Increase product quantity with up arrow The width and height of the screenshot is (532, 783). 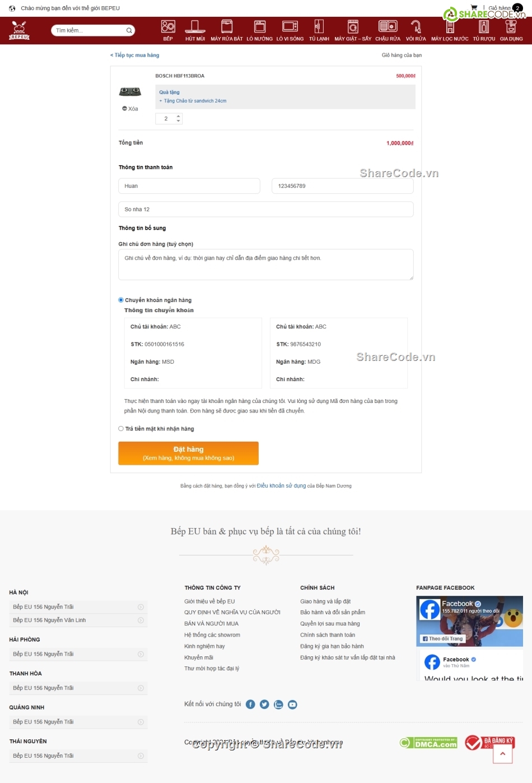pyautogui.click(x=179, y=116)
